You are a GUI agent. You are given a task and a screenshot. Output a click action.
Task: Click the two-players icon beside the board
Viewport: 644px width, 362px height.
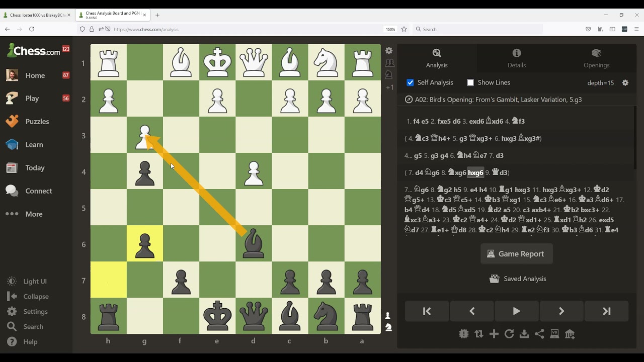click(x=389, y=63)
